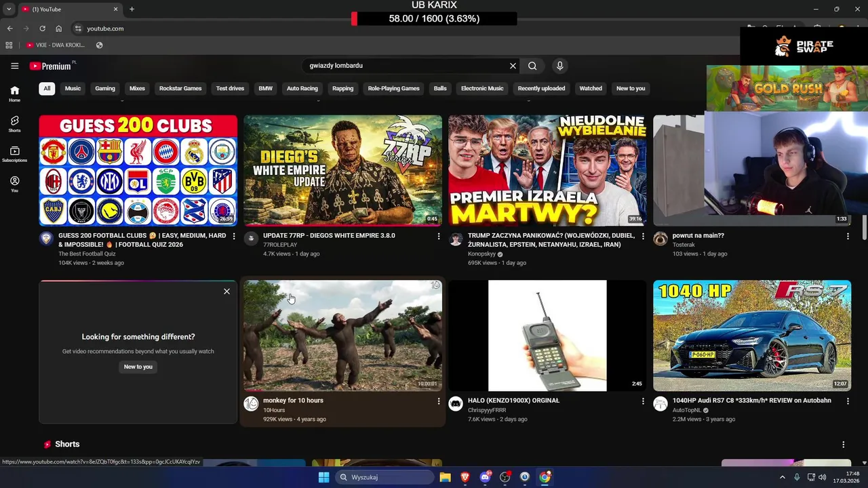
Task: Select the All filter chip
Action: (47, 88)
